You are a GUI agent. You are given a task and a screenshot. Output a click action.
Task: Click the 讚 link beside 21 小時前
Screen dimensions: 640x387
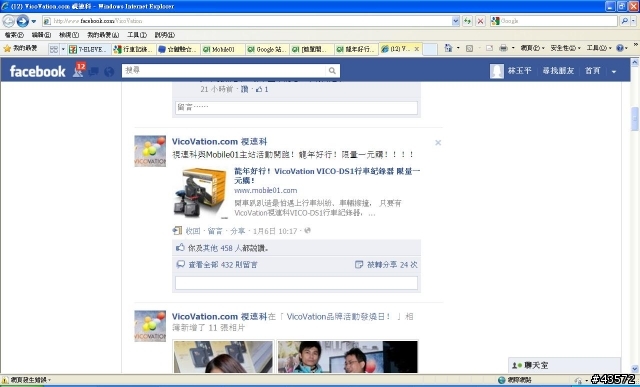(x=244, y=89)
